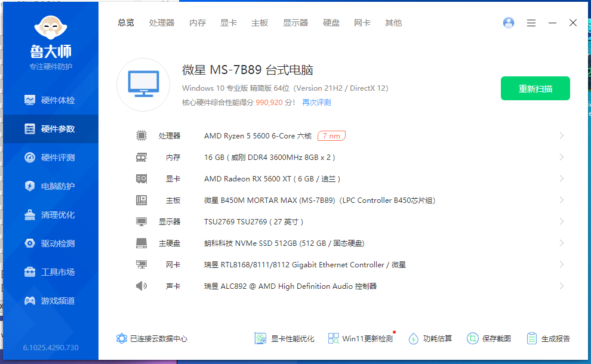Open the 硬件体检 sidebar icon

30,100
